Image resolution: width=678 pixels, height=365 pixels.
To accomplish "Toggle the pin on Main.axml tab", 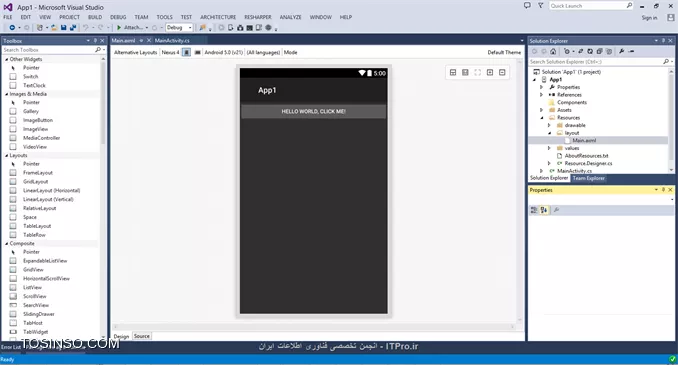I will click(141, 41).
